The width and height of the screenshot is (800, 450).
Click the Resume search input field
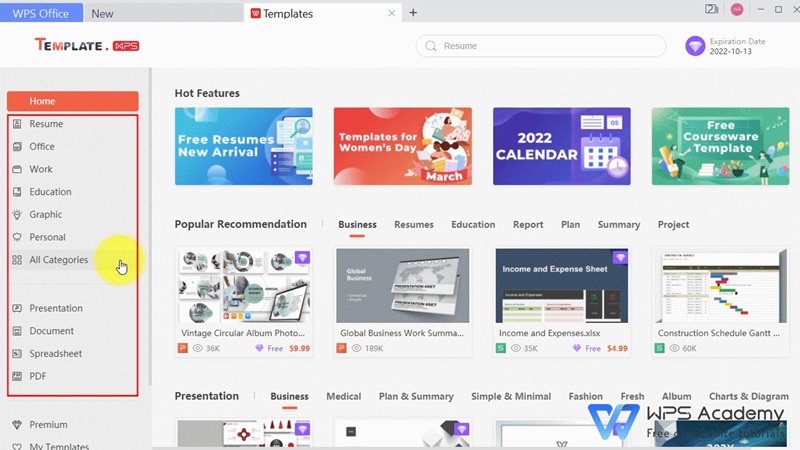(541, 46)
